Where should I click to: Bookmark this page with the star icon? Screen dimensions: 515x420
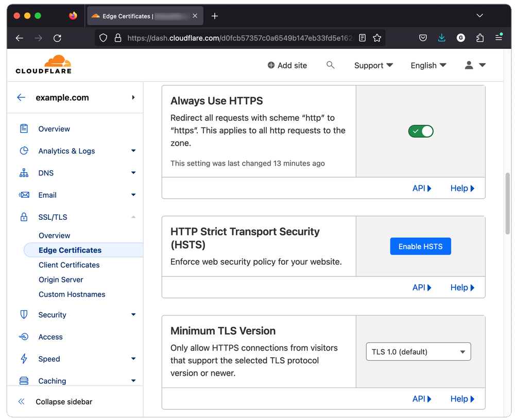[x=377, y=38]
